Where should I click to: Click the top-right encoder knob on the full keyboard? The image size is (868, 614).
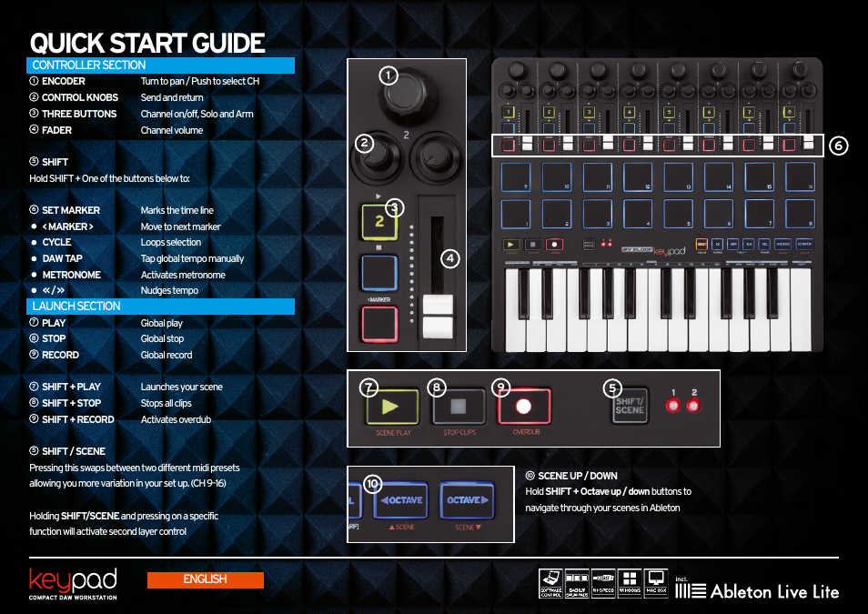(x=799, y=70)
